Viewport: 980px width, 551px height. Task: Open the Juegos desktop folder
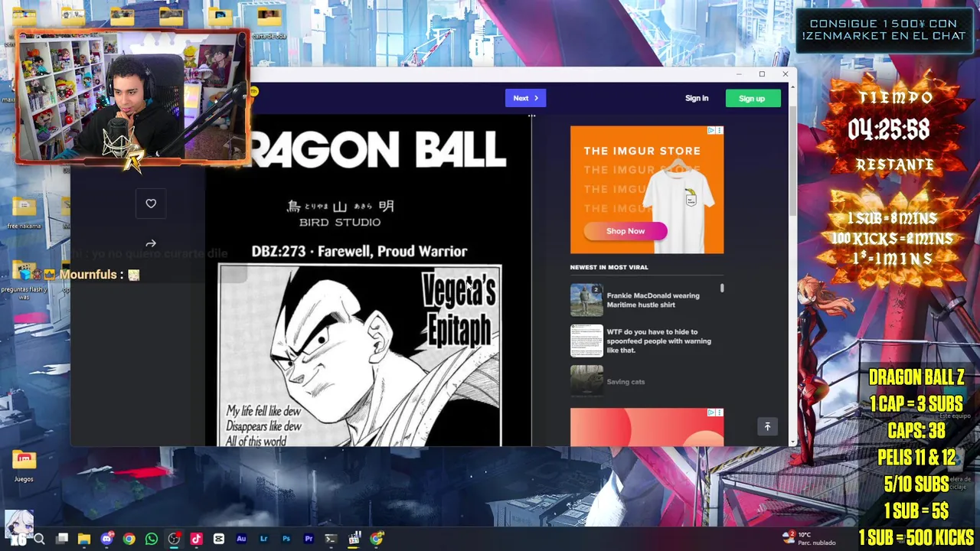(x=24, y=467)
